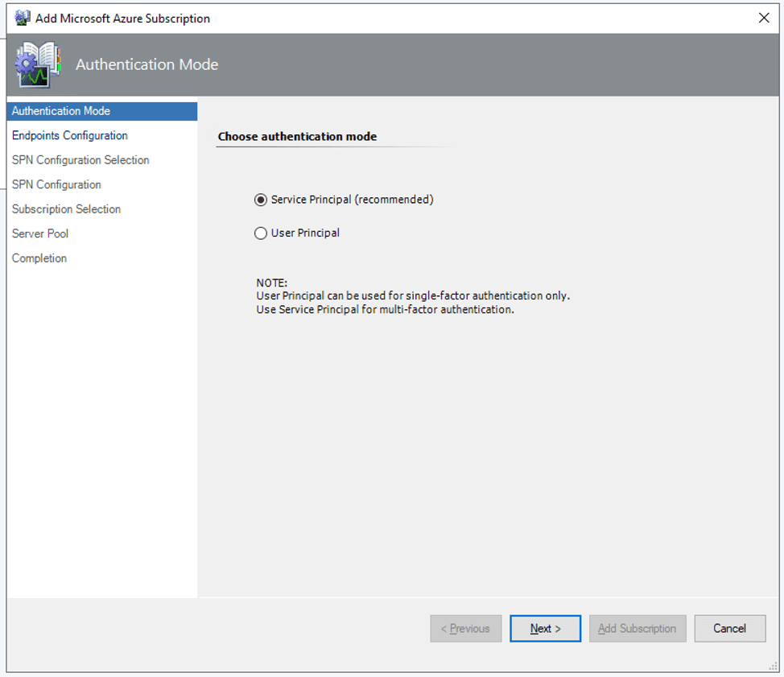Click the Add Subscription button

pyautogui.click(x=638, y=629)
